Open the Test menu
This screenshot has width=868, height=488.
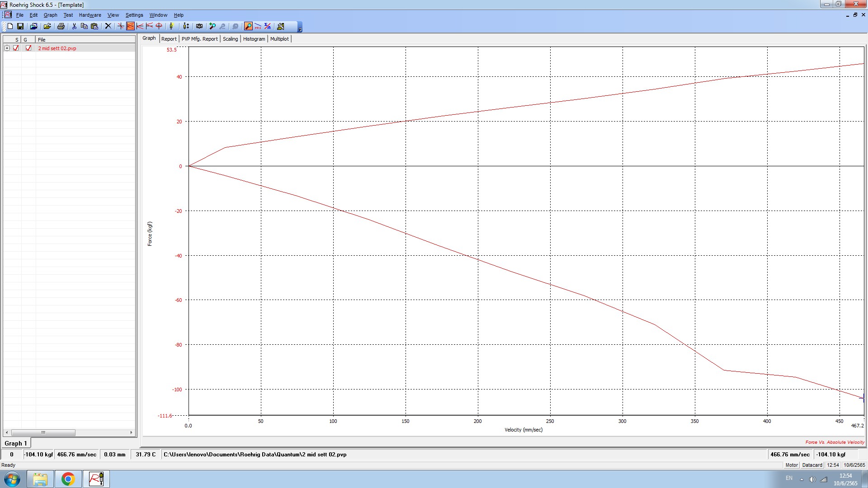[68, 15]
